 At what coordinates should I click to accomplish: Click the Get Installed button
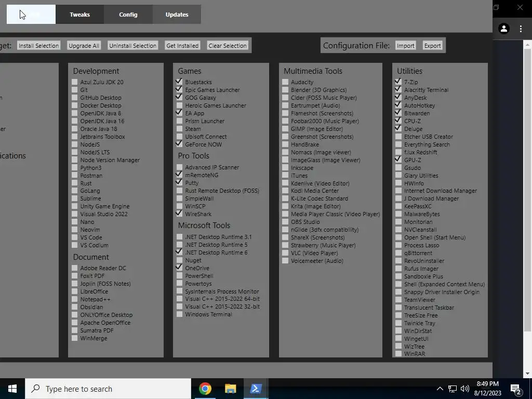[182, 46]
